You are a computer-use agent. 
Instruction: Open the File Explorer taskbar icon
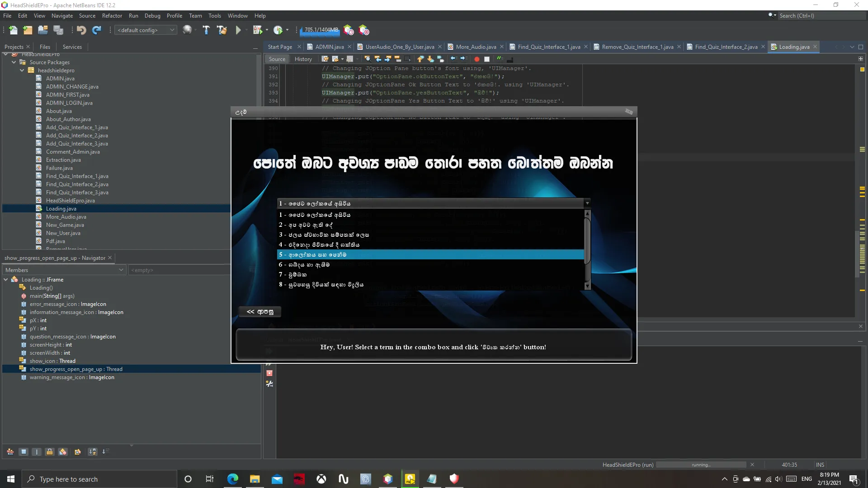coord(255,479)
